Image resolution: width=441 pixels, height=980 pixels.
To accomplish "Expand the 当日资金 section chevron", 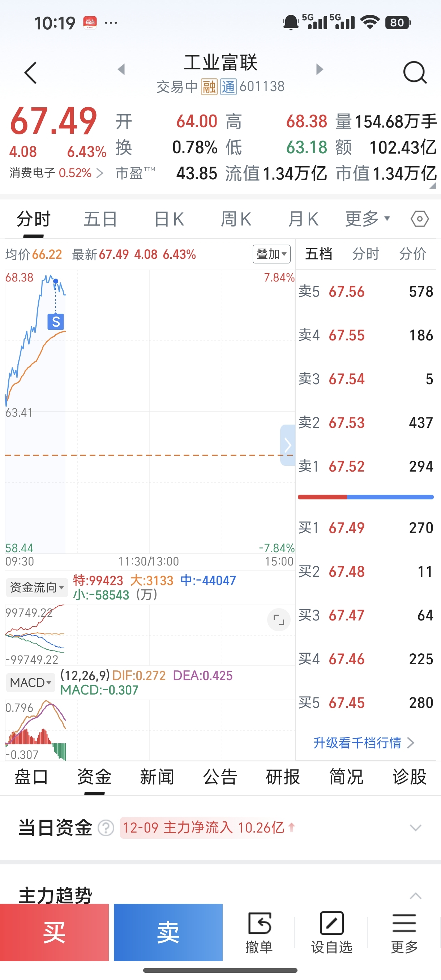I will [x=415, y=828].
